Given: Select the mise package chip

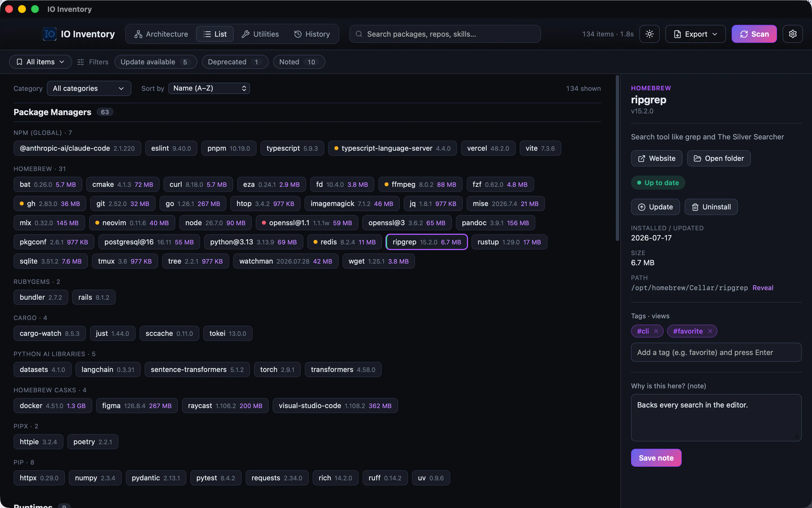Looking at the screenshot, I should tap(505, 203).
